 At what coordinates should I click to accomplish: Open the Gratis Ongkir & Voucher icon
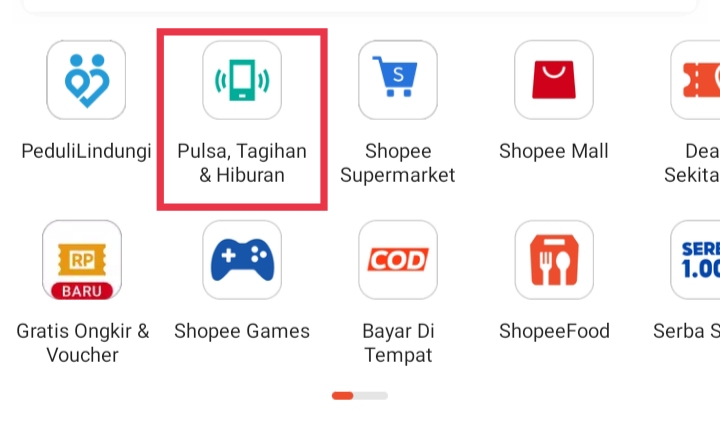pyautogui.click(x=82, y=260)
